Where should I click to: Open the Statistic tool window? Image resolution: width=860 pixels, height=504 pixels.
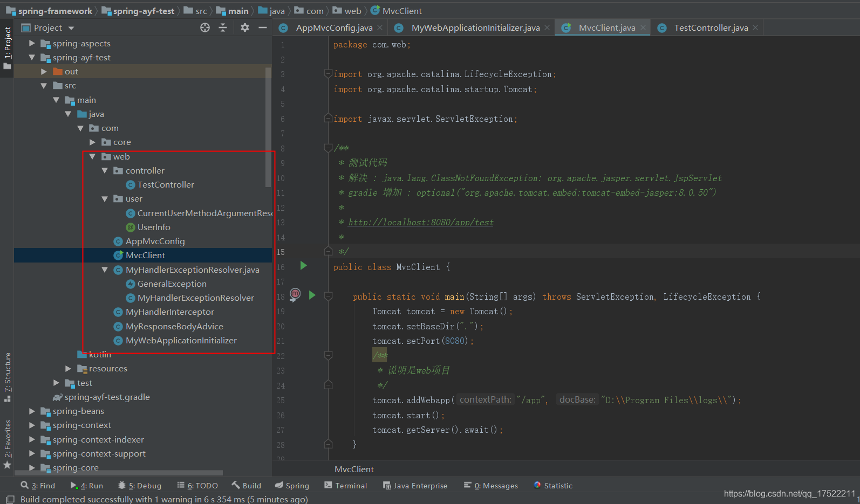pyautogui.click(x=553, y=485)
